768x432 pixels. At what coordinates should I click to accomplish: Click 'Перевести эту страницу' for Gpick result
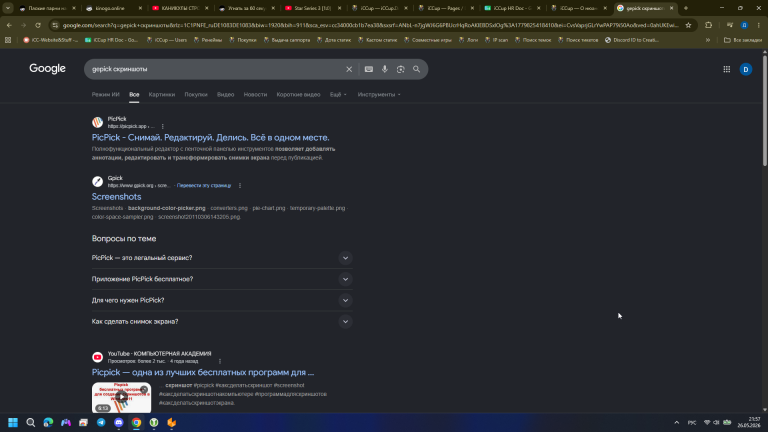coord(204,186)
